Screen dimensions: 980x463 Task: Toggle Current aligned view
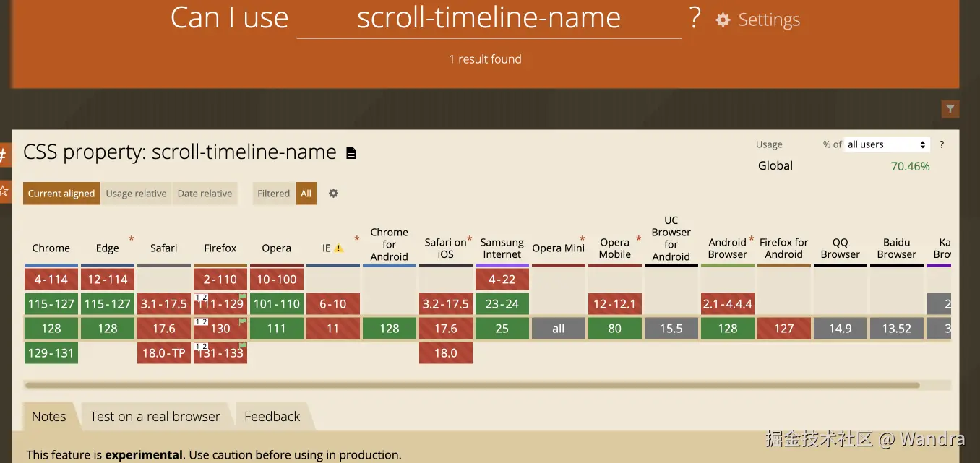click(x=61, y=194)
